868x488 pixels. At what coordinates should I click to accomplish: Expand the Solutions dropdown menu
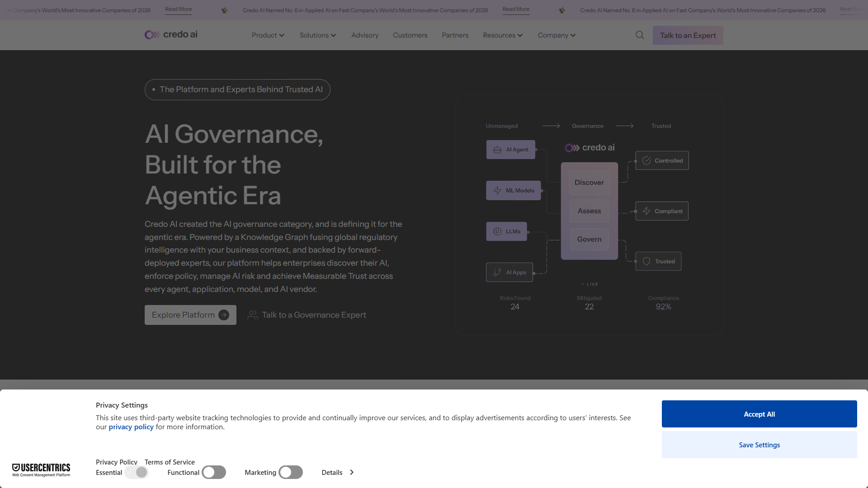[x=317, y=35]
